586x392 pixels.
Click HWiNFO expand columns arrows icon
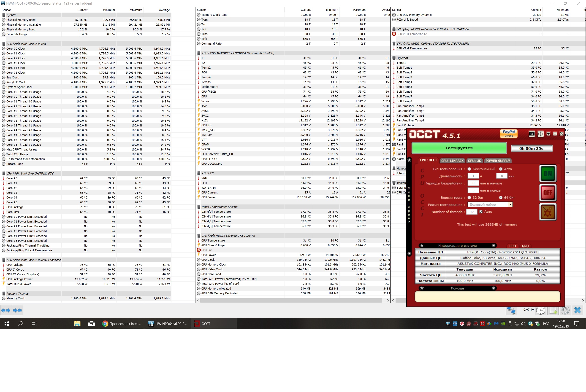pyautogui.click(x=6, y=310)
